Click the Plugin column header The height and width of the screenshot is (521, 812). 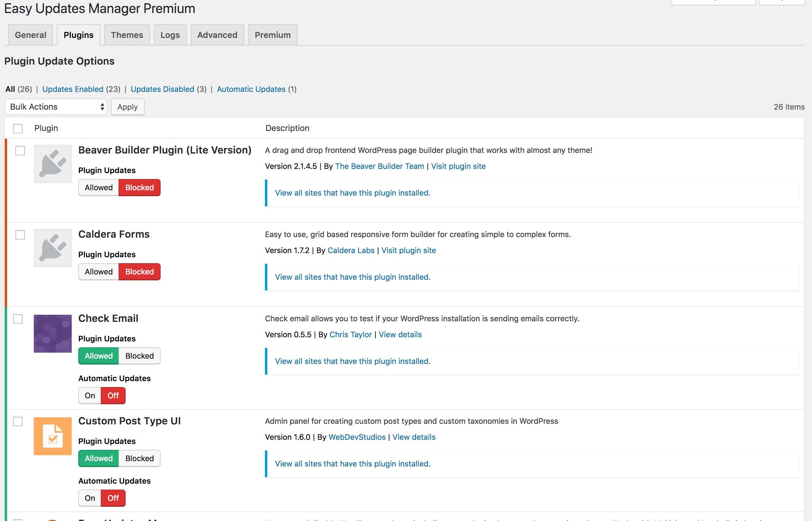coord(46,128)
